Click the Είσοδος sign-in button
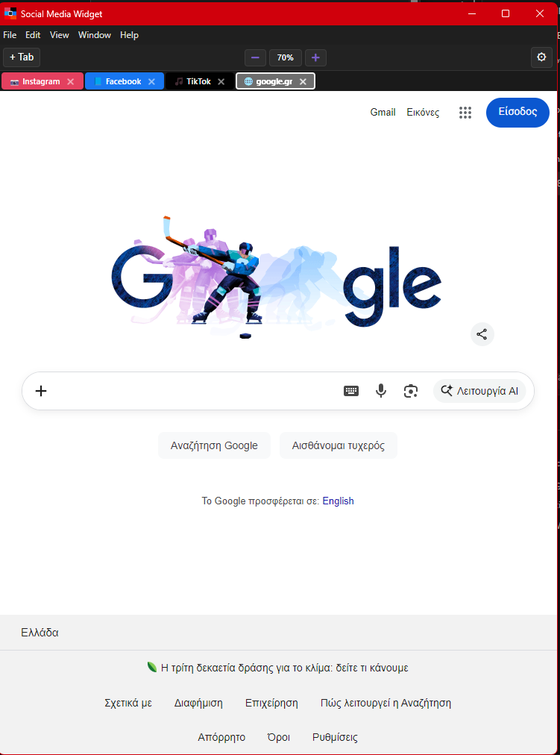This screenshot has width=560, height=755. [x=517, y=112]
